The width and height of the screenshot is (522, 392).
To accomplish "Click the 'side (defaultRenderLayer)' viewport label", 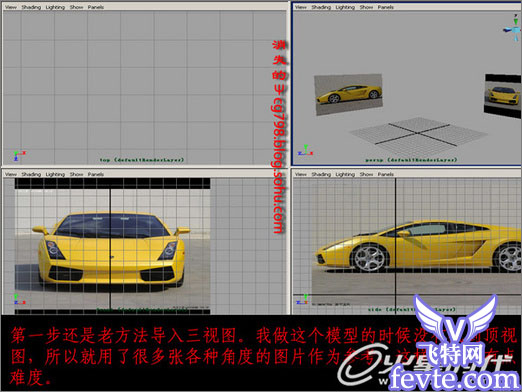I will [412, 309].
